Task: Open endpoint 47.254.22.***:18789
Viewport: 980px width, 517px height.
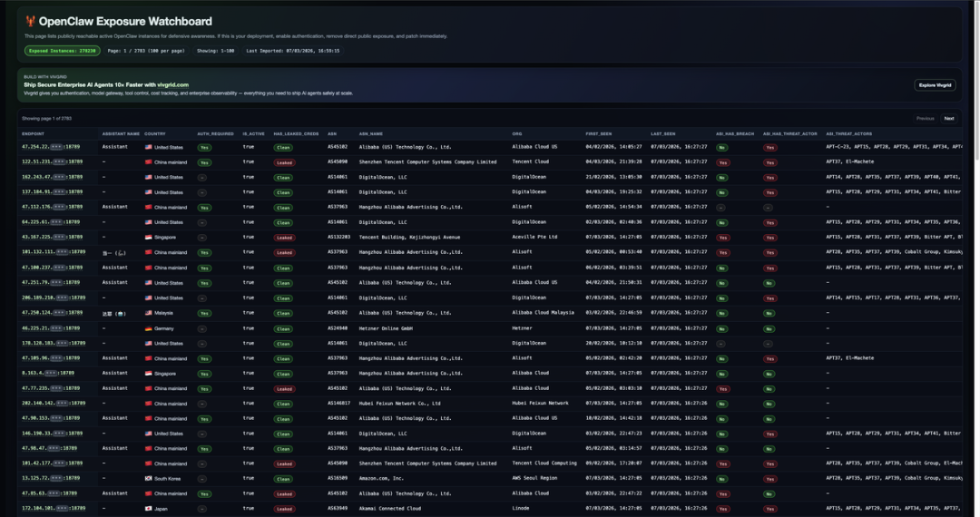Action: pos(51,147)
